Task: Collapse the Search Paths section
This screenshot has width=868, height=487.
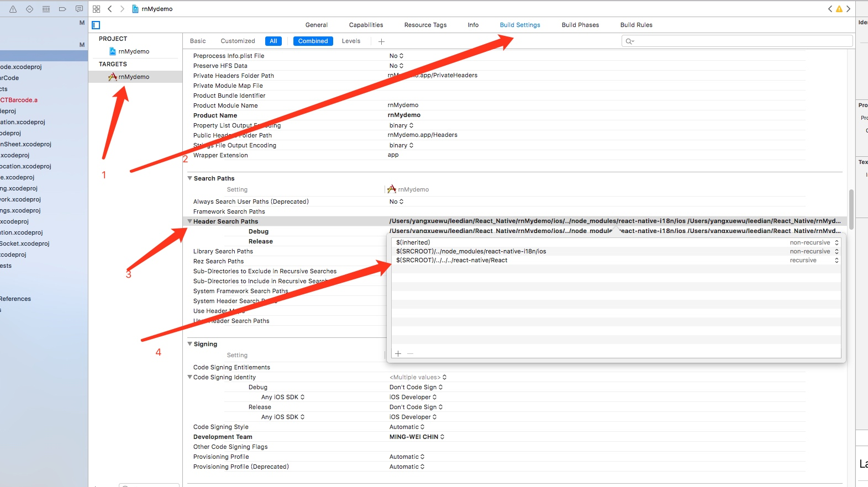Action: tap(190, 178)
